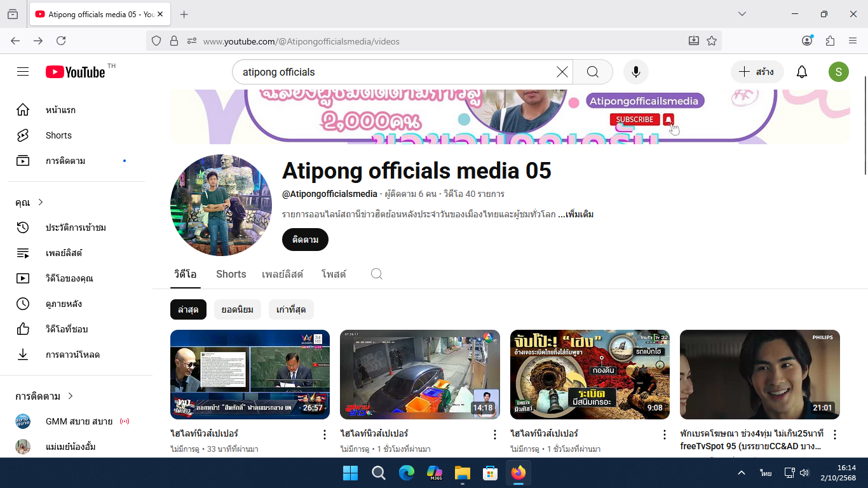Select the ยอดนิยม filter chip

pyautogui.click(x=238, y=309)
